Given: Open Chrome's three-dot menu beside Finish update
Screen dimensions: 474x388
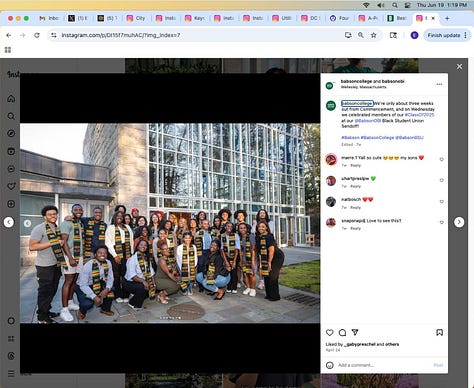Looking at the screenshot, I should [465, 35].
